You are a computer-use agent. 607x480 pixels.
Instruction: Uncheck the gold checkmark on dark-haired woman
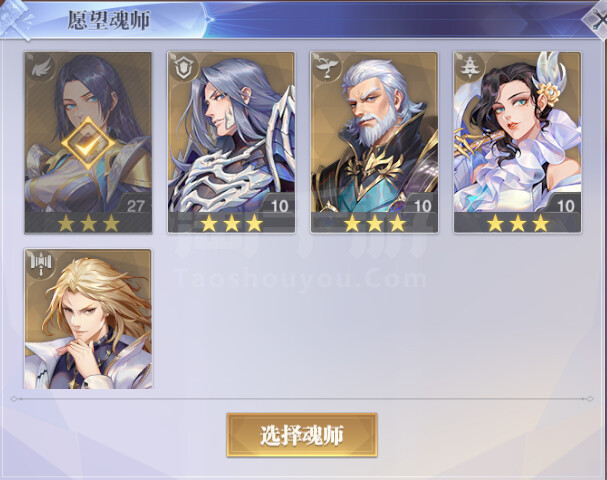[88, 144]
